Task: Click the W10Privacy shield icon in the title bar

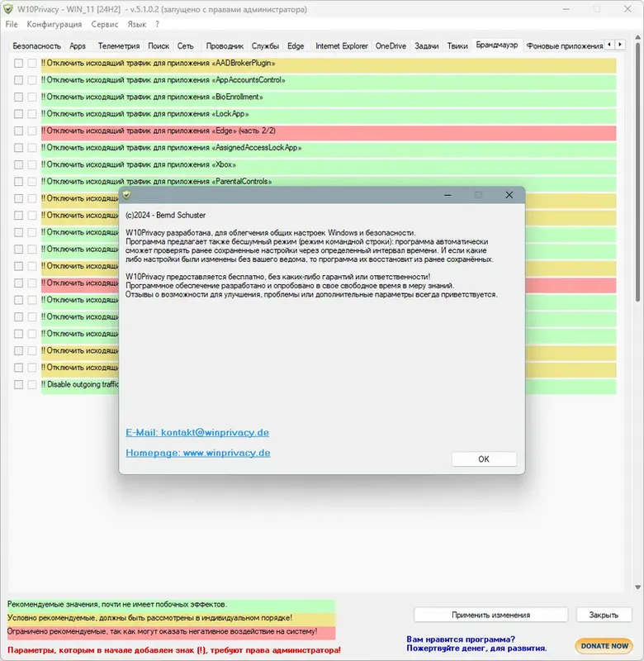Action: coord(8,9)
